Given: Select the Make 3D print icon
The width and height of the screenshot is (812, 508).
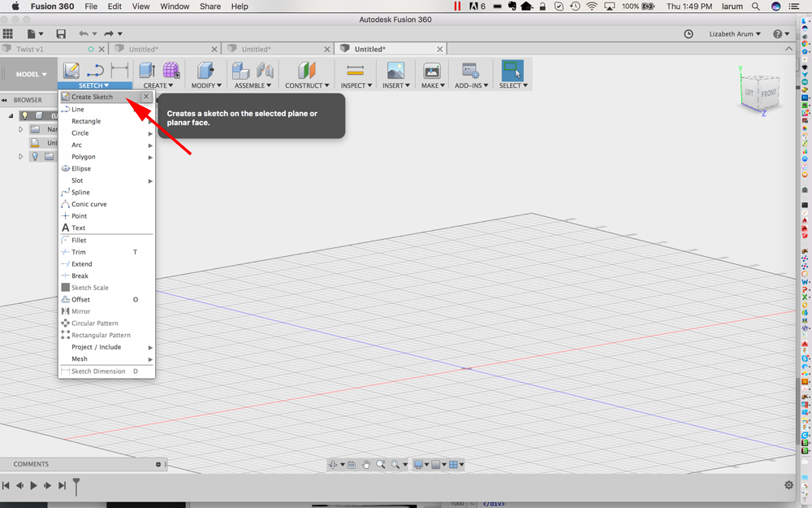Looking at the screenshot, I should 431,71.
